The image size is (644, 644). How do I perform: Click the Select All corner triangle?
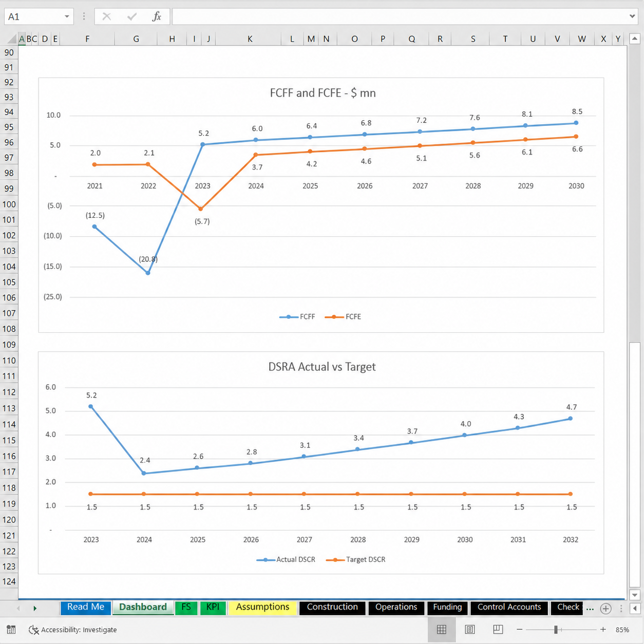[x=12, y=39]
